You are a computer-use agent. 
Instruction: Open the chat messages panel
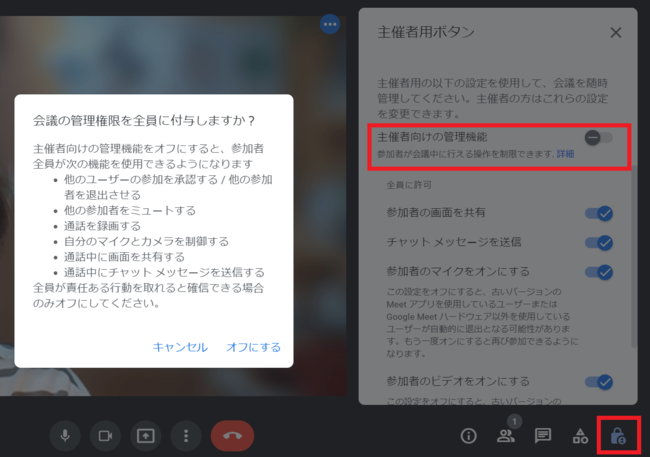(542, 436)
